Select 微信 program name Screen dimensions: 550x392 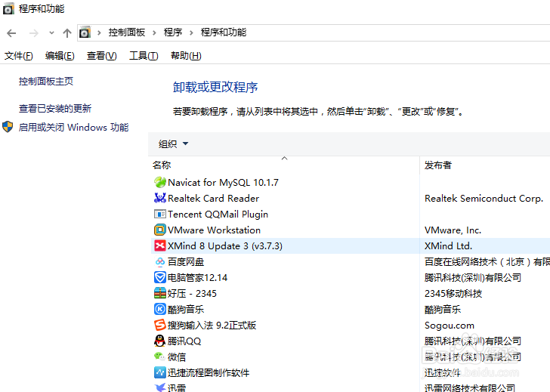[x=177, y=357]
